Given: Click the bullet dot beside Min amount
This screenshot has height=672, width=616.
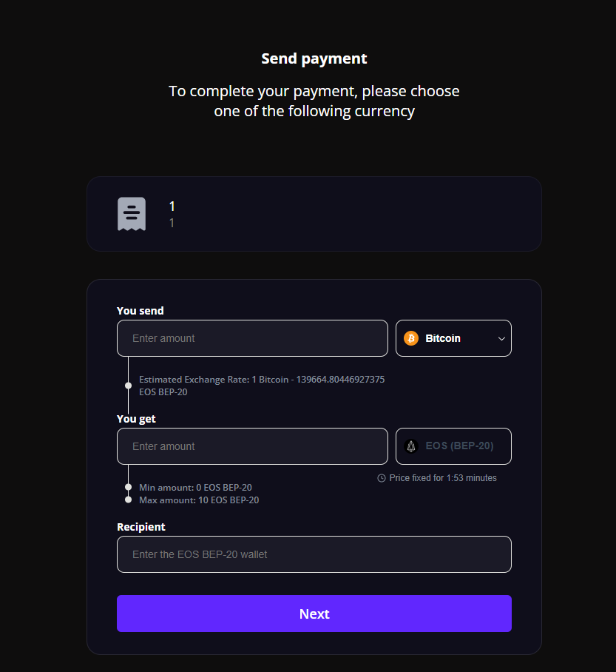Looking at the screenshot, I should pos(129,488).
